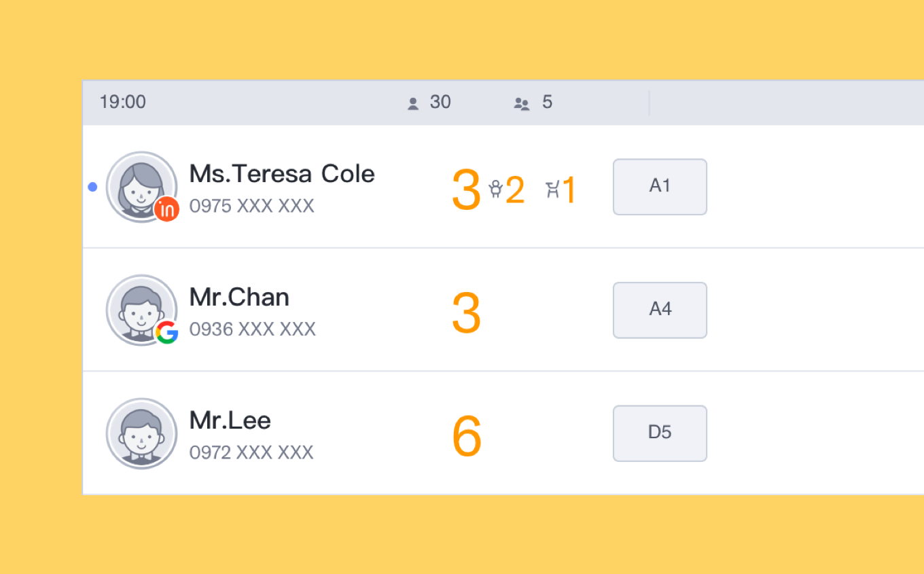Image resolution: width=924 pixels, height=574 pixels.
Task: Click the inline badge on Teresa Cole's avatar
Action: (x=166, y=209)
